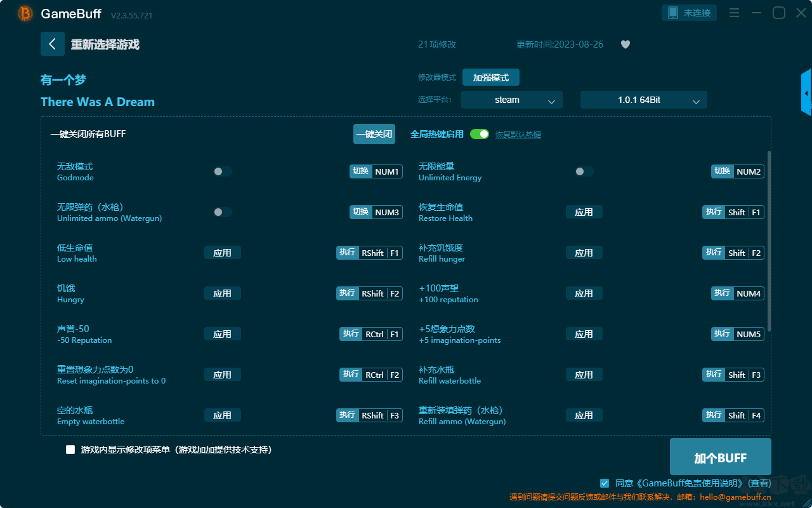Open the hamburger menu icon

[734, 13]
